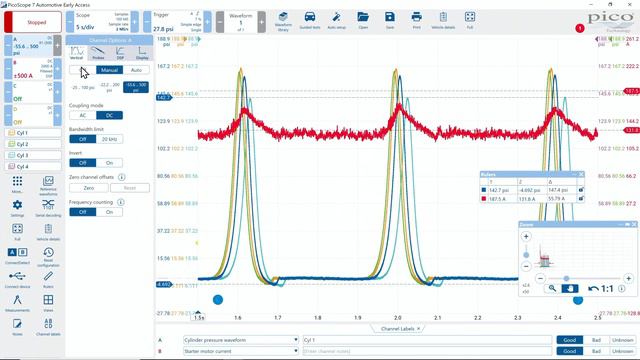The width and height of the screenshot is (640, 360).
Task: Open Notes in sidebar
Action: (17, 327)
